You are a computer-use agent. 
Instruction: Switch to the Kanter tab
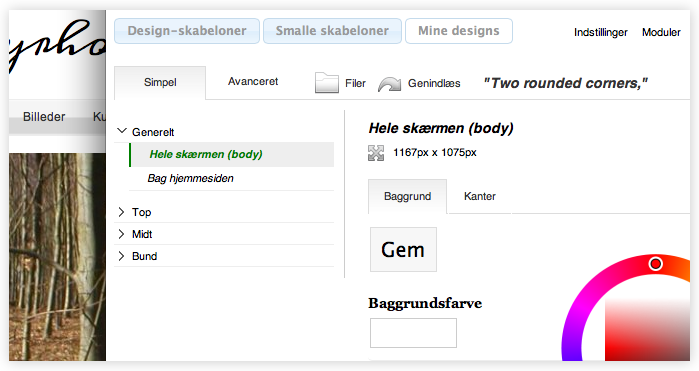(480, 196)
